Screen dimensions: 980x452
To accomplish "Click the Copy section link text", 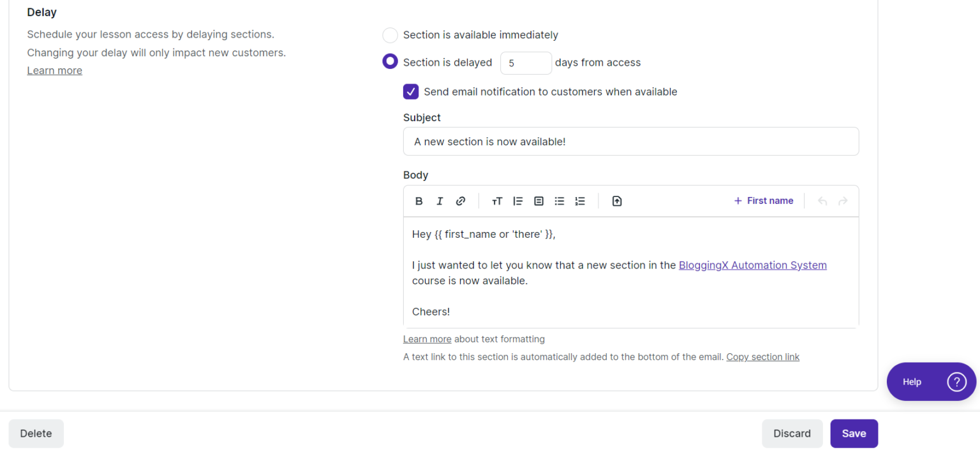I will (763, 356).
